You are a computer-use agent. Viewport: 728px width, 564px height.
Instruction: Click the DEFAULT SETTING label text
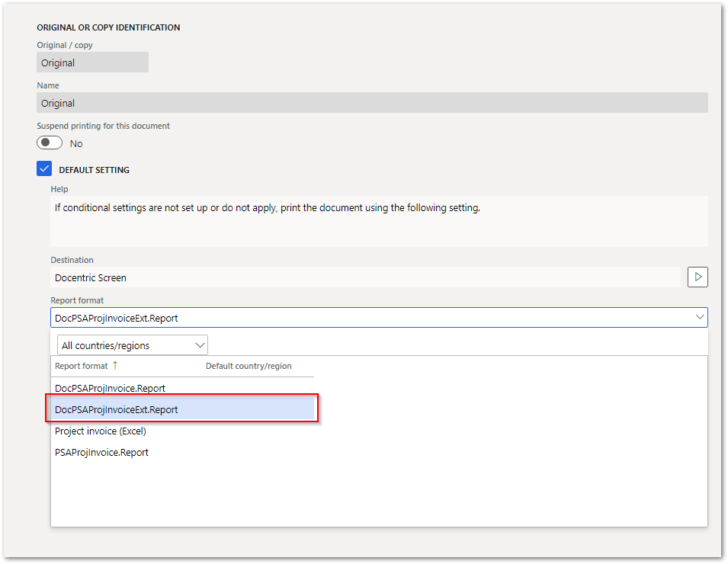94,169
